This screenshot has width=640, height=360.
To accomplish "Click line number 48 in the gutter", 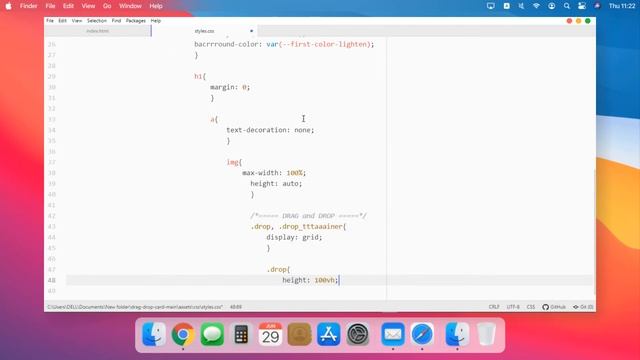I will pos(51,280).
